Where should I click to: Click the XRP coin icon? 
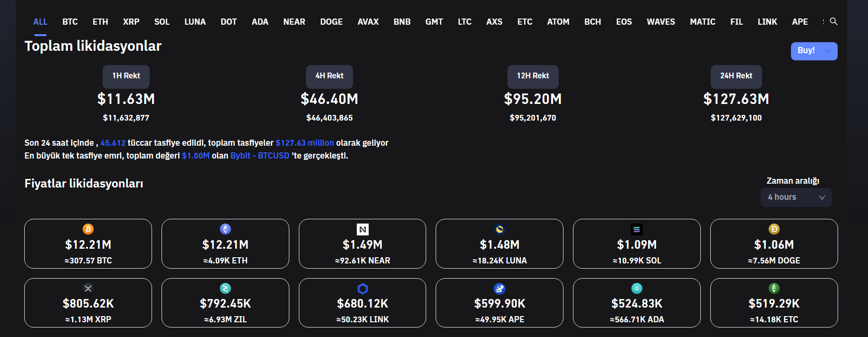point(88,288)
